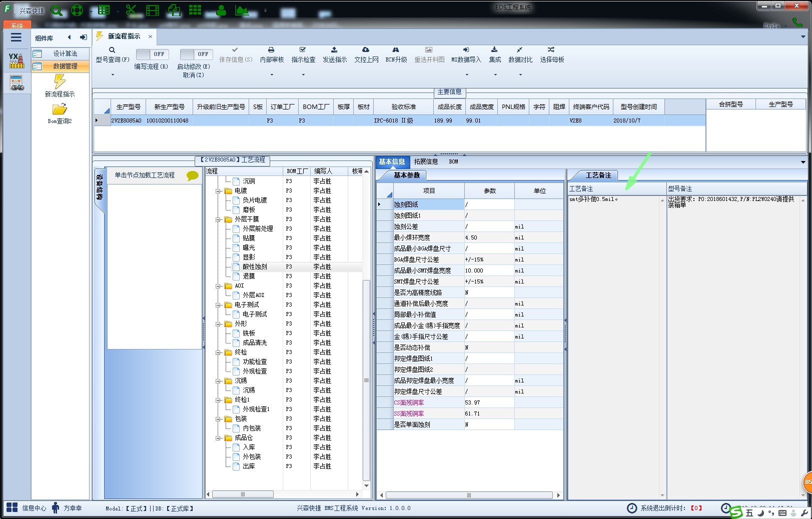Open the 系统 ribbon tab

pos(17,25)
